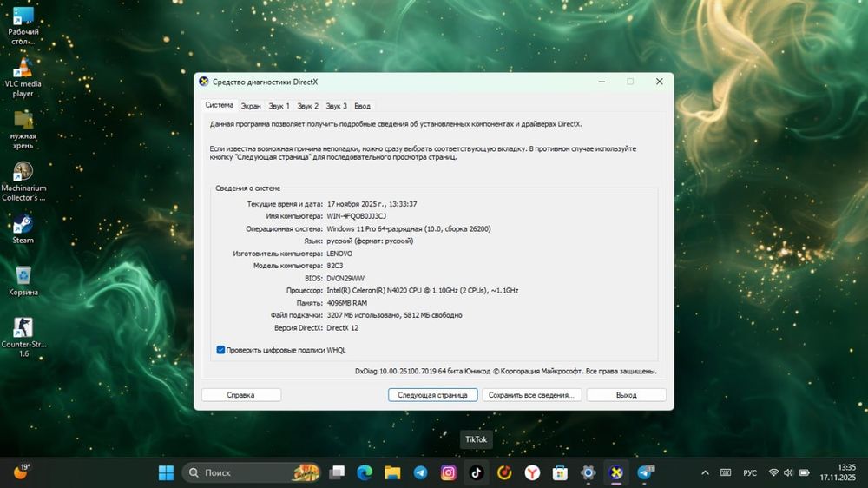Click the manufacturer value LENOVO

point(339,254)
